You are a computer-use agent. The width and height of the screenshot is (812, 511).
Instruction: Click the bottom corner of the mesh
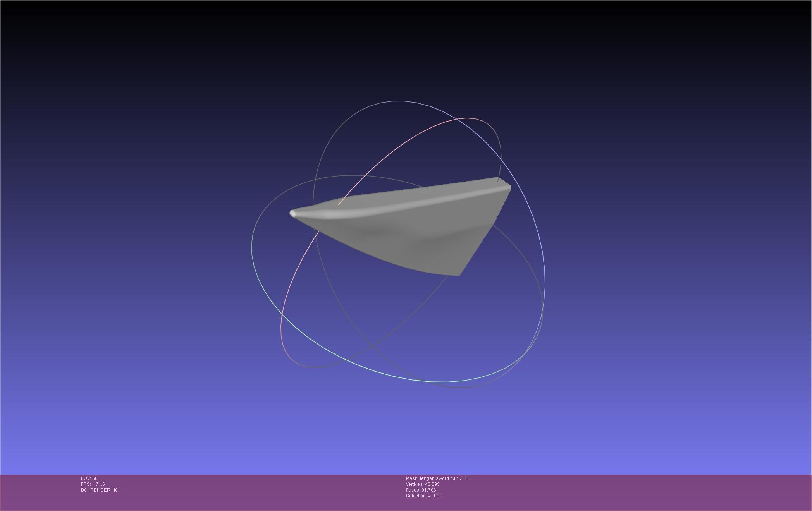(458, 274)
